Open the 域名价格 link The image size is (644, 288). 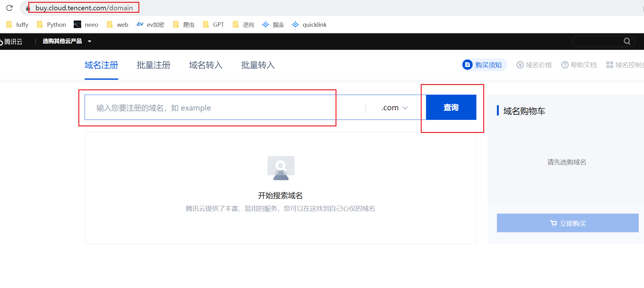(x=534, y=65)
